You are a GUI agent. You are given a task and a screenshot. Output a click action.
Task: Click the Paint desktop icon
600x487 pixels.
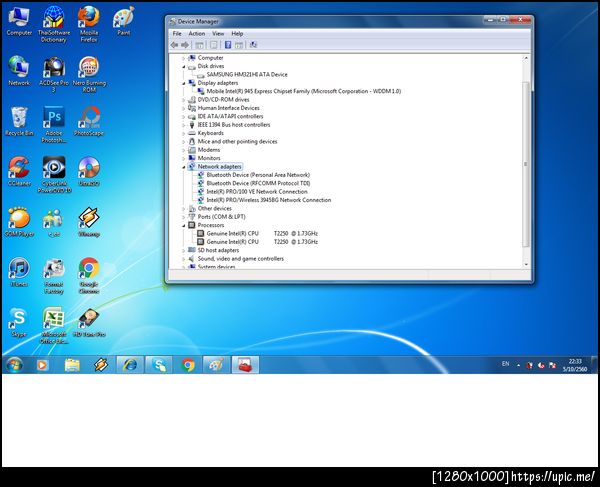124,21
